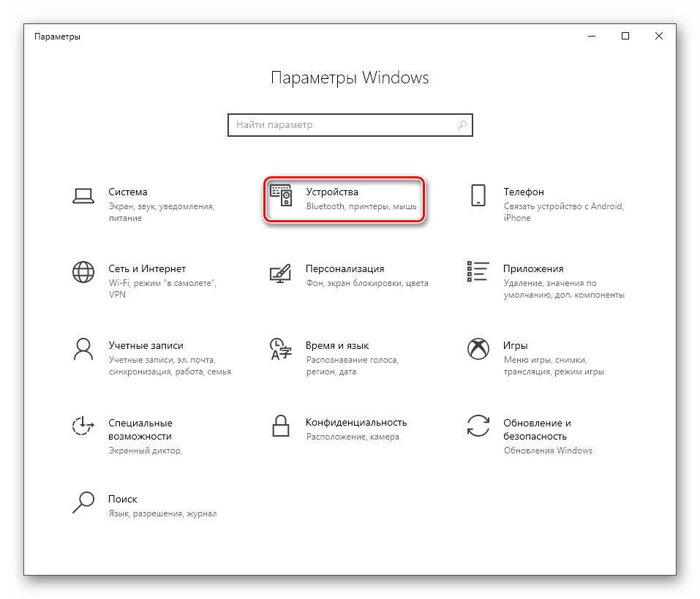Open Специальные возможности dashed-clock icon
Image resolution: width=700 pixels, height=599 pixels.
[83, 426]
